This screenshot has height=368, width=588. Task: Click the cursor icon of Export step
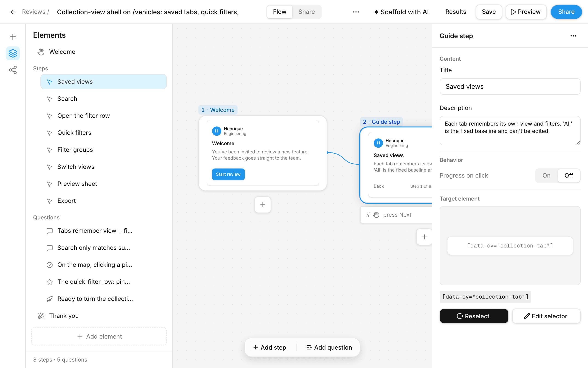[50, 201]
